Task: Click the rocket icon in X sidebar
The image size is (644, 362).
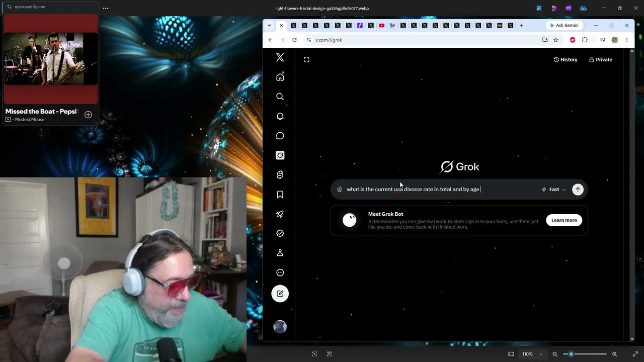Action: point(280,214)
